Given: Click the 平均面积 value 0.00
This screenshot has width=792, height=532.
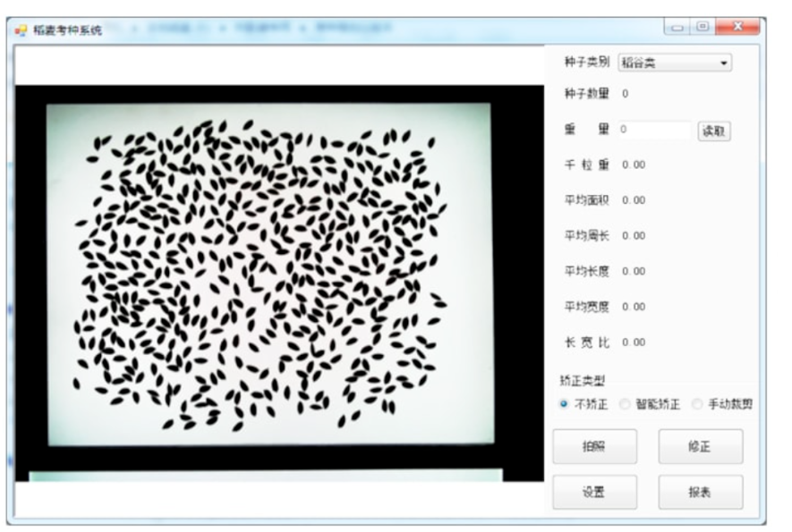Looking at the screenshot, I should pyautogui.click(x=634, y=200).
